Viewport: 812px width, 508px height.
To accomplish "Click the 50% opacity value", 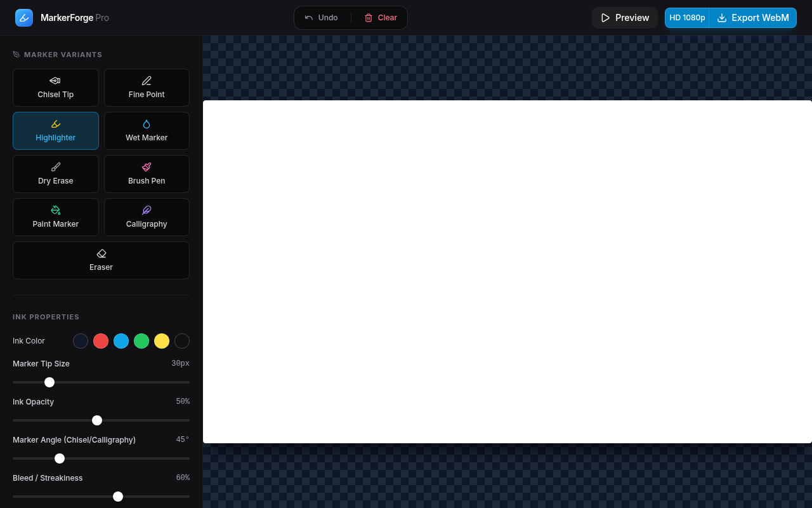I will click(x=183, y=401).
